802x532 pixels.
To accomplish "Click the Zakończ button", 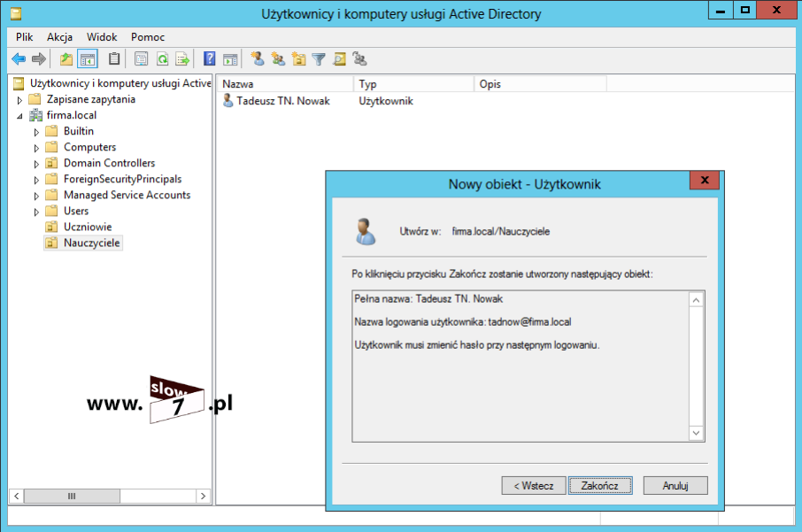I will [x=599, y=486].
